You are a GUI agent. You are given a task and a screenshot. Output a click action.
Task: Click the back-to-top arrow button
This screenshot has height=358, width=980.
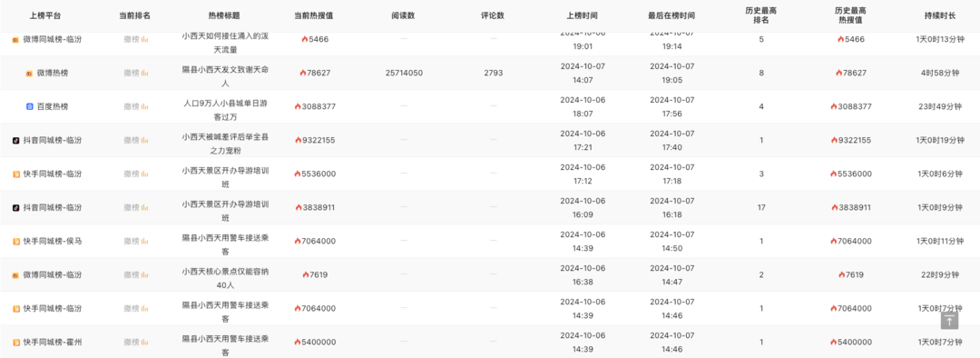[949, 321]
